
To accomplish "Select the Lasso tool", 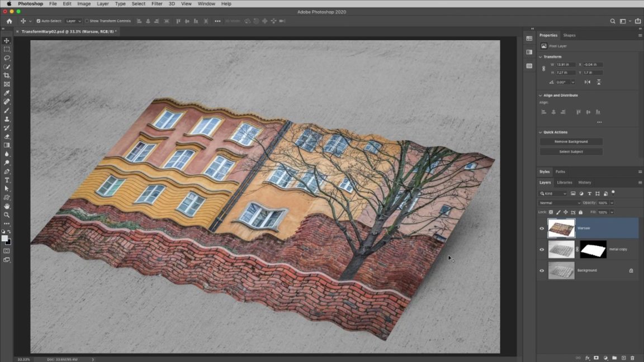I will point(7,58).
